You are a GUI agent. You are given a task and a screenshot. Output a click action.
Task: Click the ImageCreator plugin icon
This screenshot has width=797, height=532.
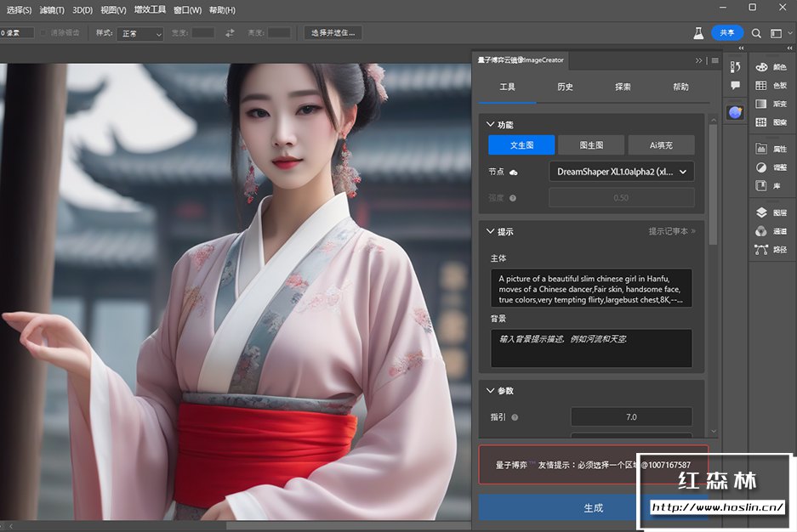click(735, 112)
